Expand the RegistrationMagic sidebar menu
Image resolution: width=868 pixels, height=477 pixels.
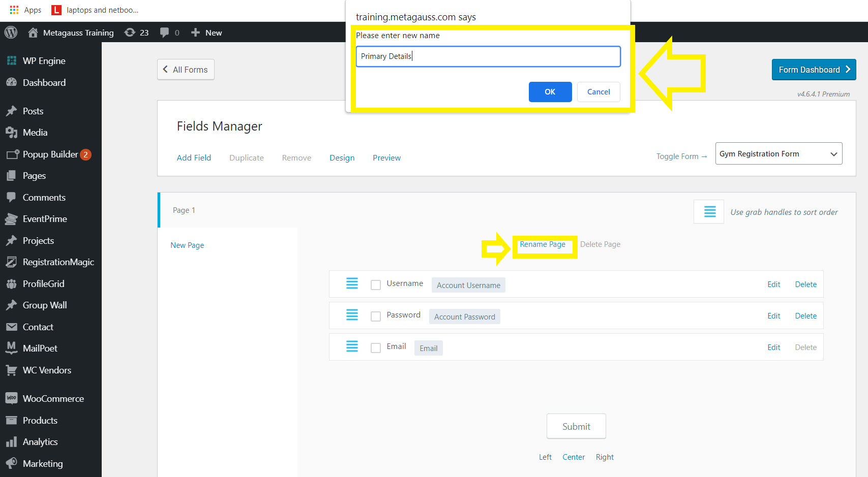[58, 262]
